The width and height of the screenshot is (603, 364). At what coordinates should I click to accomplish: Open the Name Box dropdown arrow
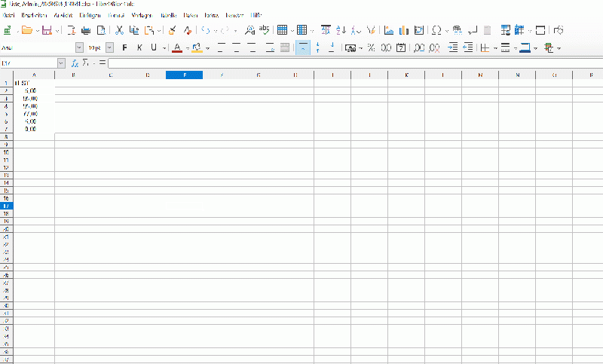pos(63,63)
